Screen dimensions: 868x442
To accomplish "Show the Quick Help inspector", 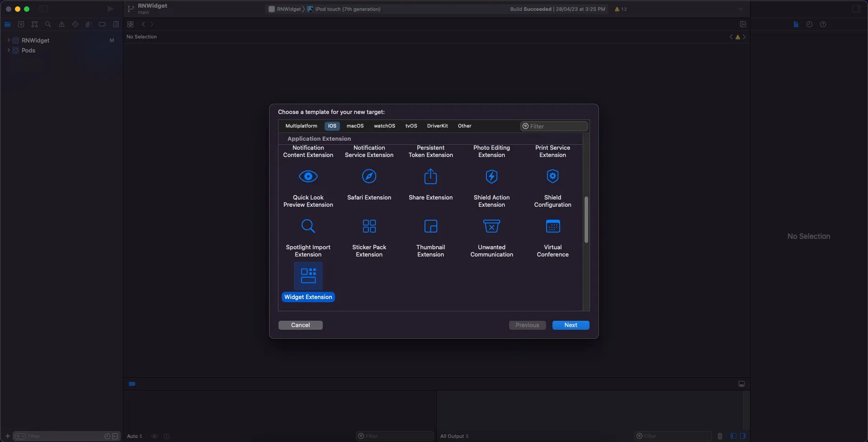I will (823, 24).
